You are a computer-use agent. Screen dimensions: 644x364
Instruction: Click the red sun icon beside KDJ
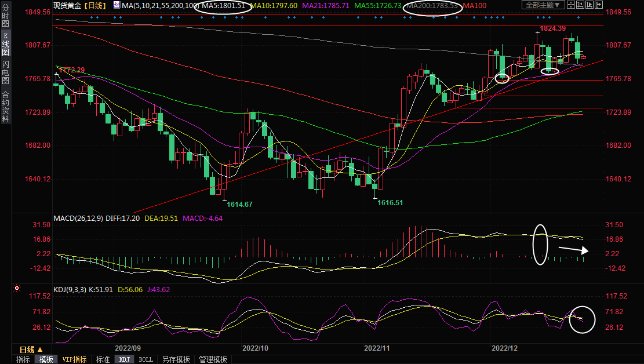tap(17, 288)
